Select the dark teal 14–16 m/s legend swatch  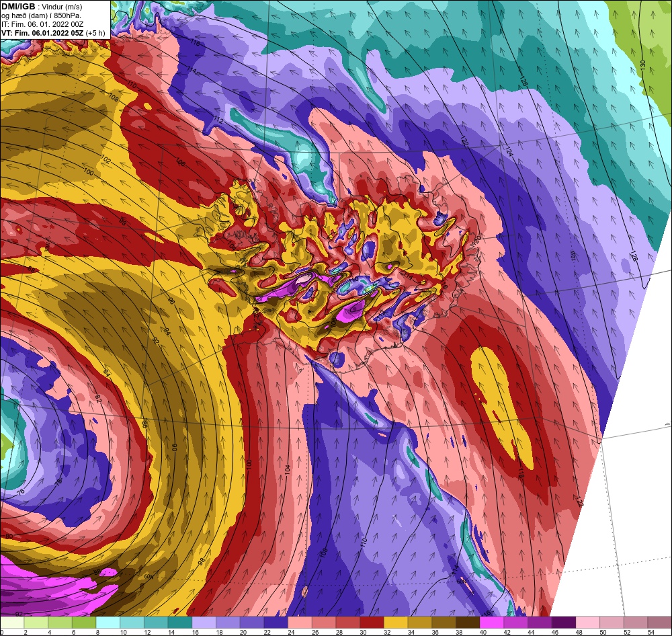click(x=180, y=623)
